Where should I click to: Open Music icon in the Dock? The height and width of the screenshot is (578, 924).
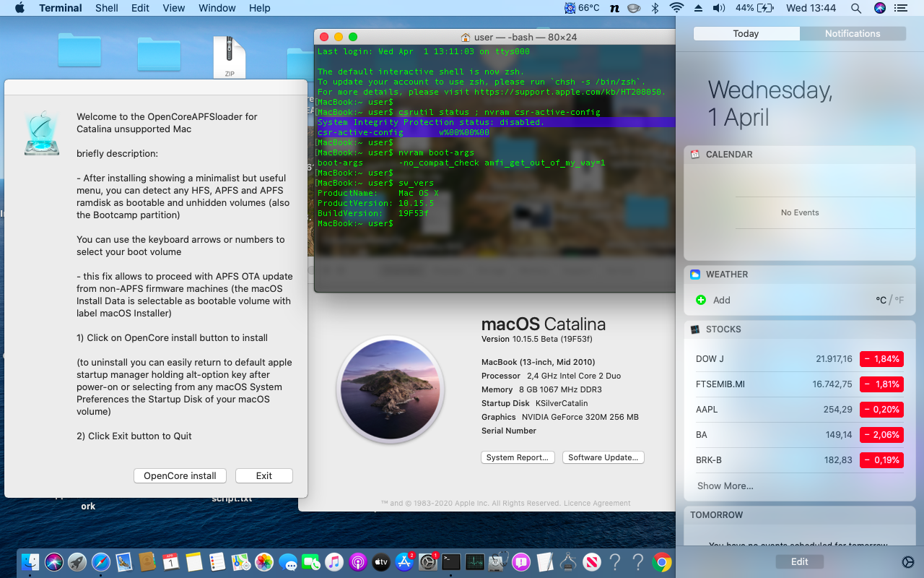tap(334, 562)
